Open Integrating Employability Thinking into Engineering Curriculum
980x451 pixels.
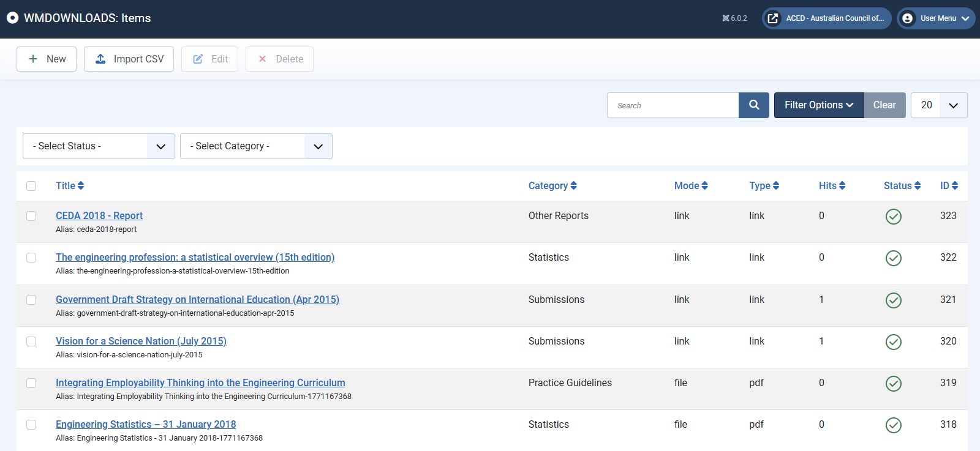click(x=200, y=382)
